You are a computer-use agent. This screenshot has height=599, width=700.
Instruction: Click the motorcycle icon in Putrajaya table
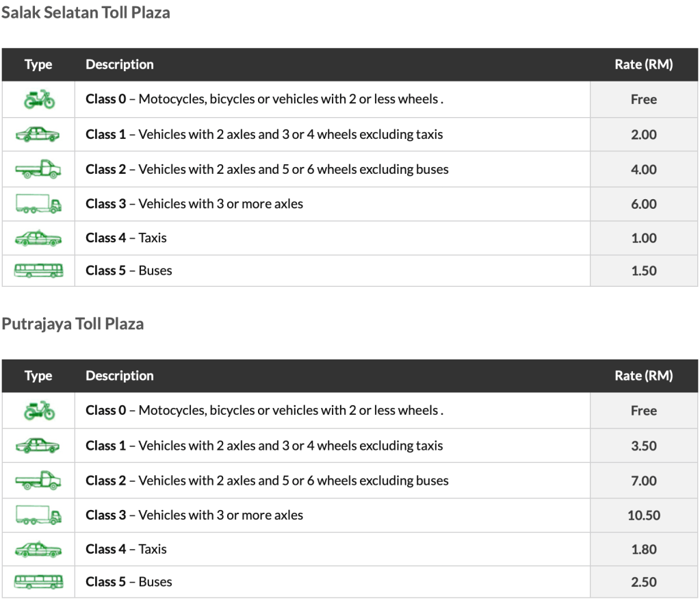[38, 411]
